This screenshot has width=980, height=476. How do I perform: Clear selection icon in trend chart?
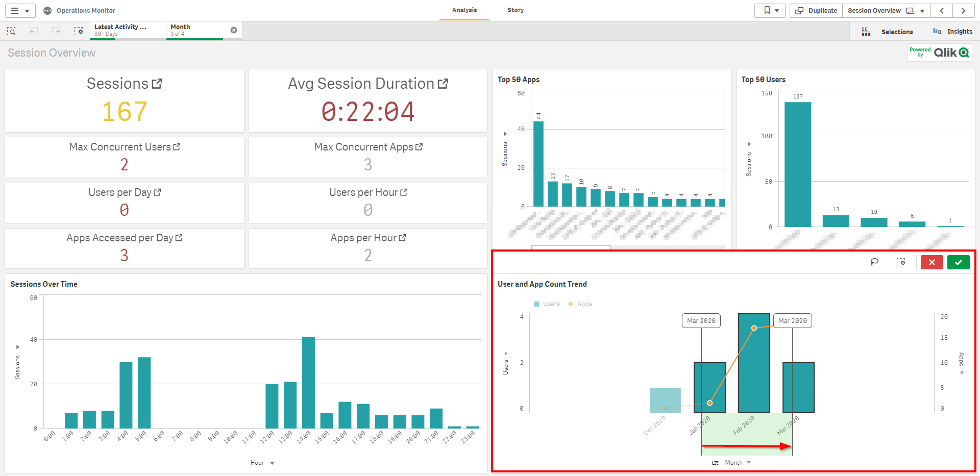pos(901,262)
